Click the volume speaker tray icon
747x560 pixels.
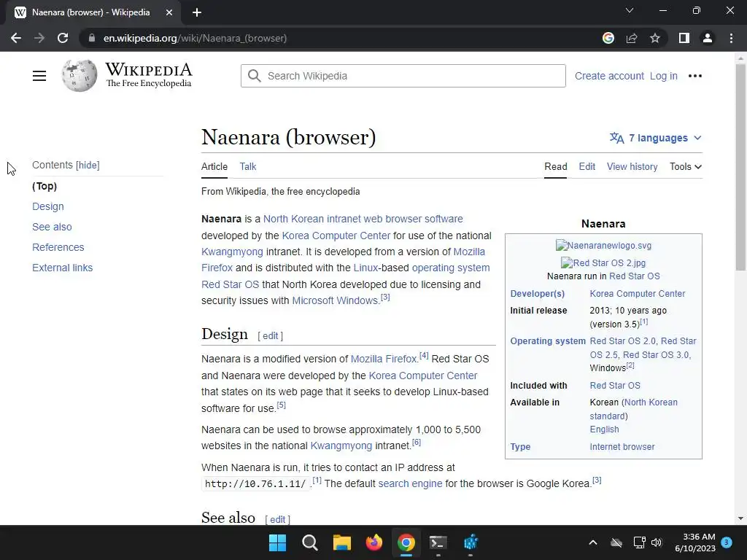(657, 542)
